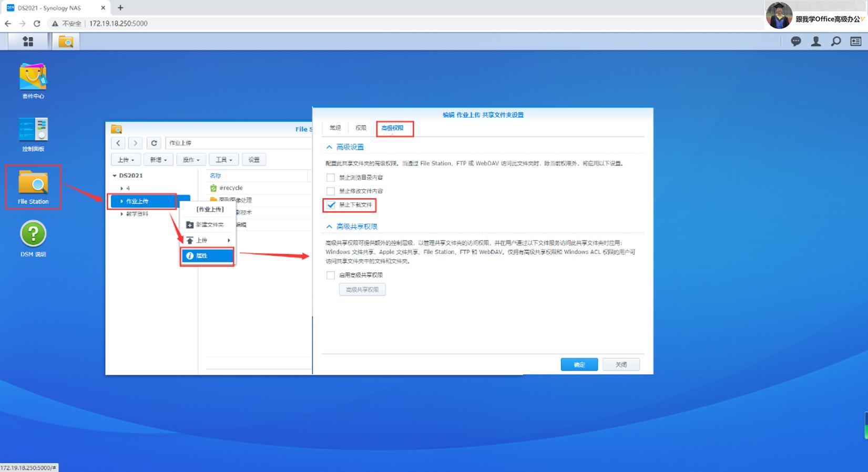The width and height of the screenshot is (868, 472).
Task: Expand folder 4 in the tree
Action: pos(121,188)
